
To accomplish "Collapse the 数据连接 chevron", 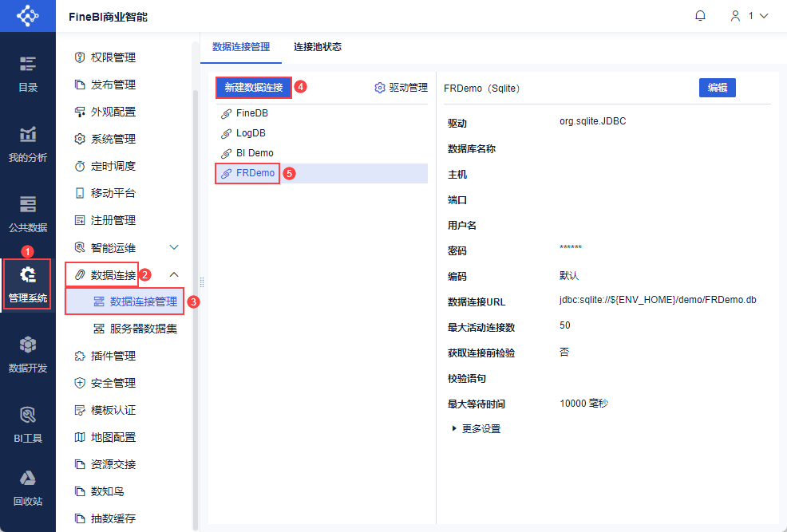I will click(174, 274).
